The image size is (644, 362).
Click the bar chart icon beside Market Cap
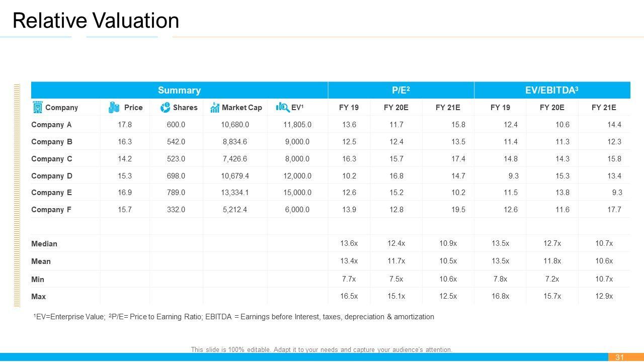(215, 108)
